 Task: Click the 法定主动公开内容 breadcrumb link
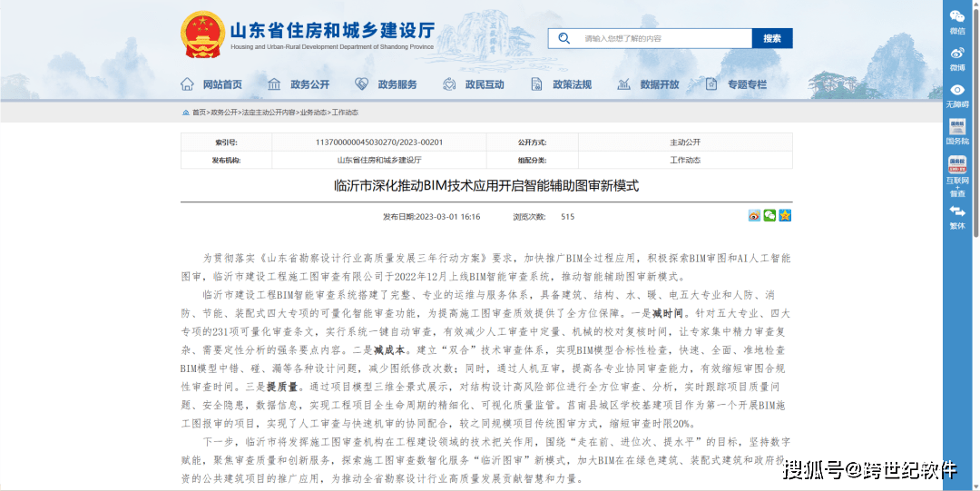pyautogui.click(x=268, y=113)
